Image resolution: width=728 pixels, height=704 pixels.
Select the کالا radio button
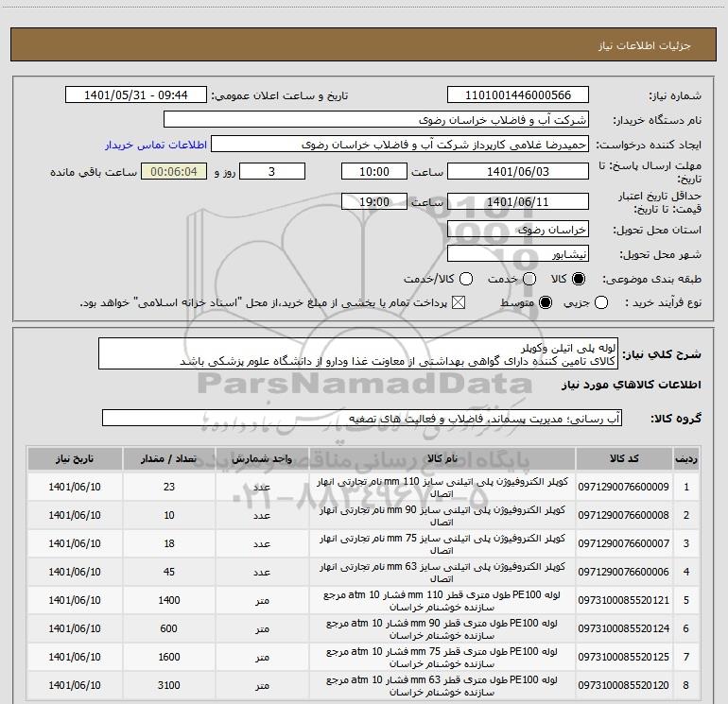click(x=579, y=279)
